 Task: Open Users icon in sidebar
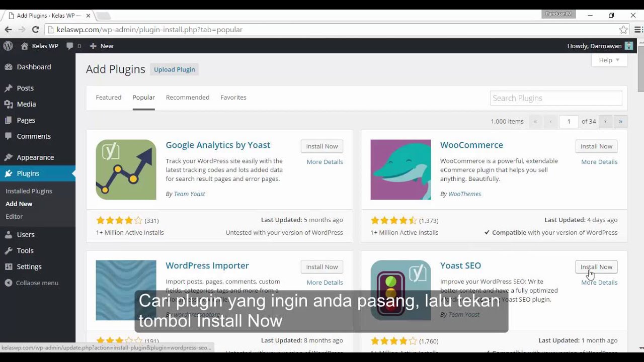(8, 235)
